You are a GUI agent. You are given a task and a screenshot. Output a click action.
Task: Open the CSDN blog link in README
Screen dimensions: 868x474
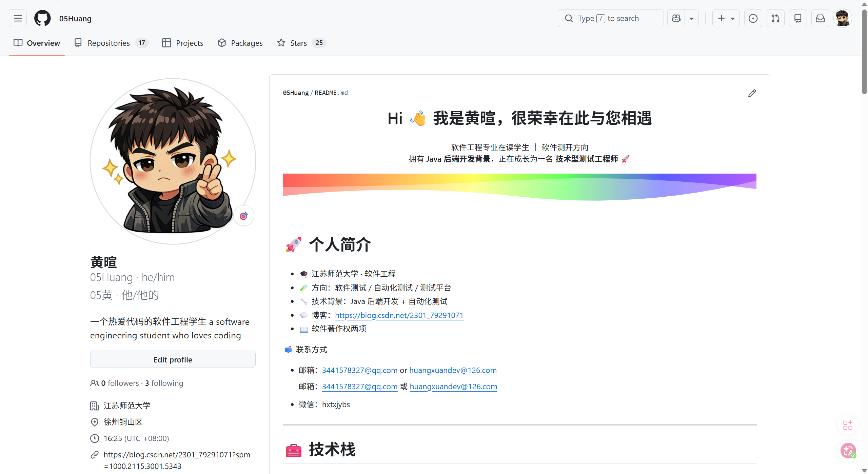point(399,315)
